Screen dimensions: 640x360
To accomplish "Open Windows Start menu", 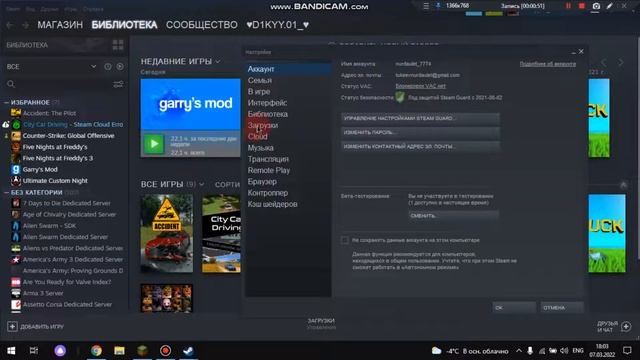I will click(x=11, y=351).
